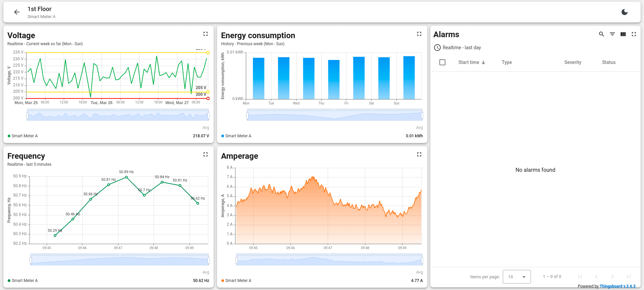Image resolution: width=644 pixels, height=290 pixels.
Task: Expand Frequency widget to fullscreen
Action: [205, 154]
